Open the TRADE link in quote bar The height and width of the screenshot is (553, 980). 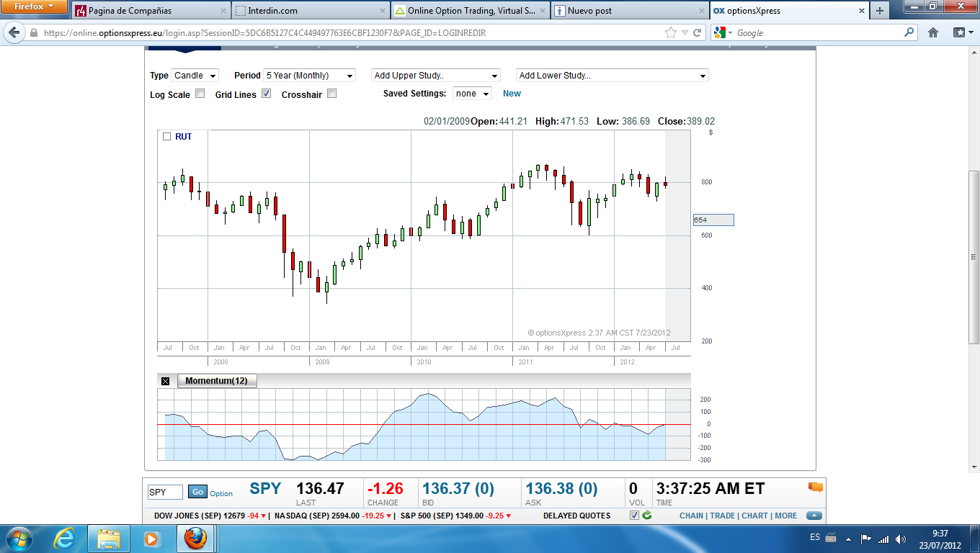[x=723, y=516]
